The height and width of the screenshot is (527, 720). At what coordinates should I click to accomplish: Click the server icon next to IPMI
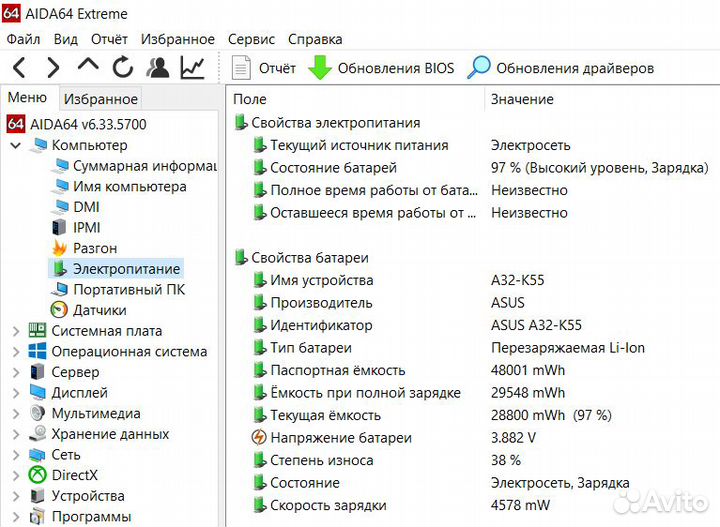point(59,227)
